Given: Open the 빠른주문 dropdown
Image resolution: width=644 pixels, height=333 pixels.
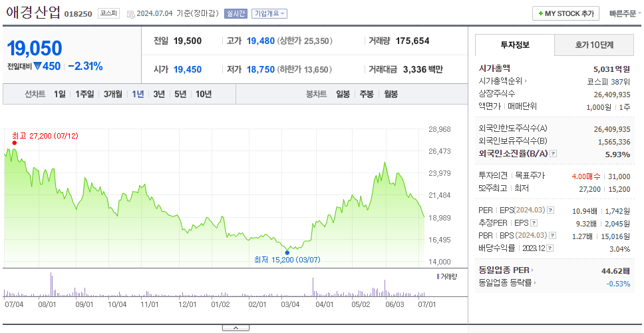Looking at the screenshot, I should [625, 13].
